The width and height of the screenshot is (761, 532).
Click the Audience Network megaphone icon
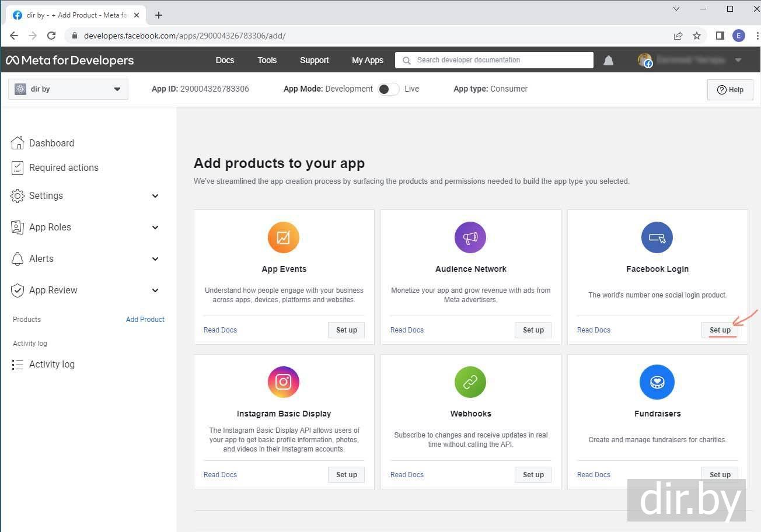[470, 237]
